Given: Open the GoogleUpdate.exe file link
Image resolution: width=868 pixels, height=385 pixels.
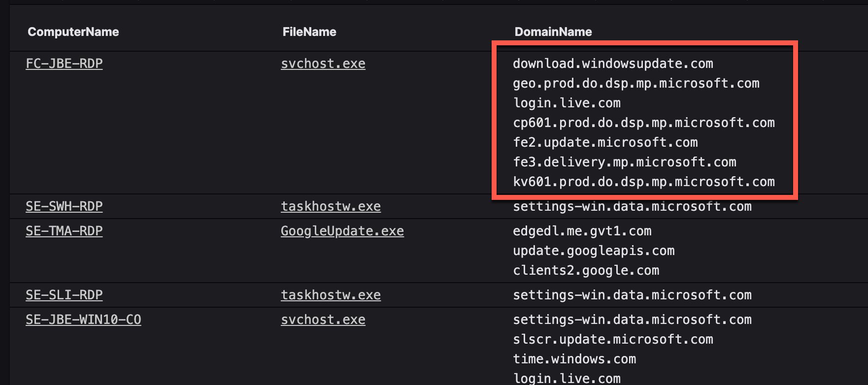Looking at the screenshot, I should (342, 231).
